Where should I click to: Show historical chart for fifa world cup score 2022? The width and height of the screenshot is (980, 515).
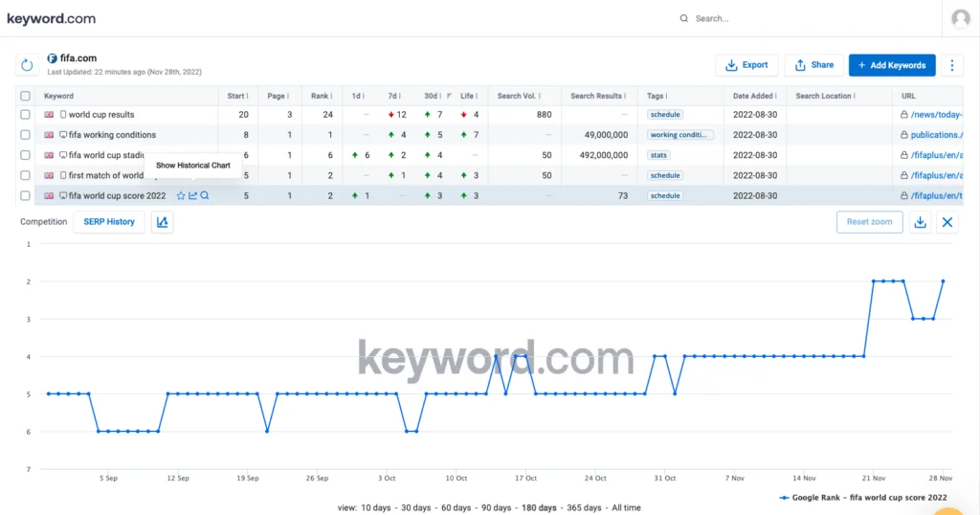click(x=192, y=195)
